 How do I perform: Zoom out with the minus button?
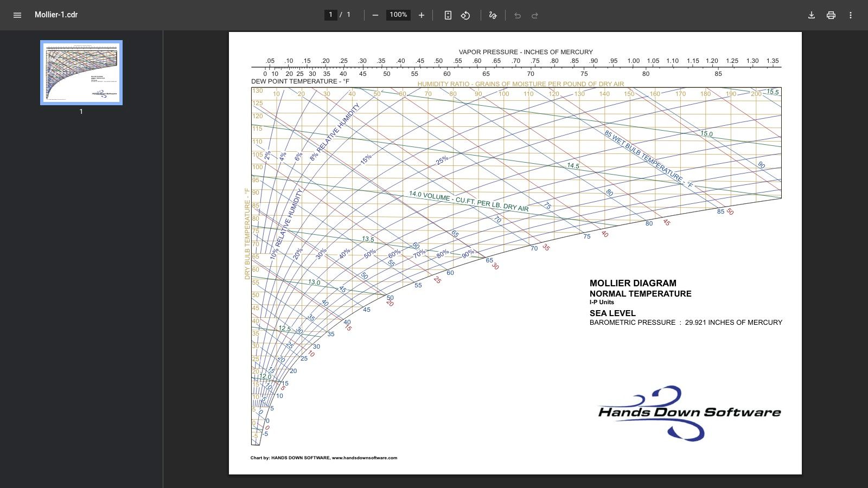375,15
